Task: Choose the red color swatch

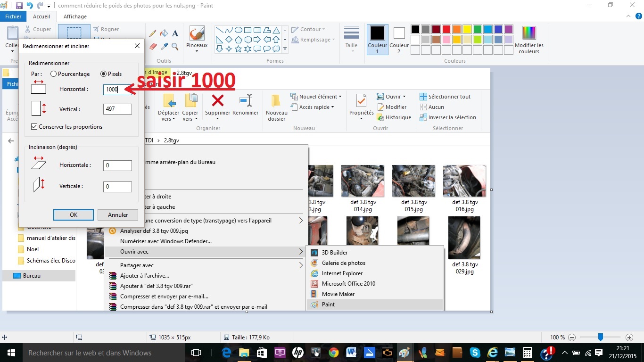Action: pos(446,29)
